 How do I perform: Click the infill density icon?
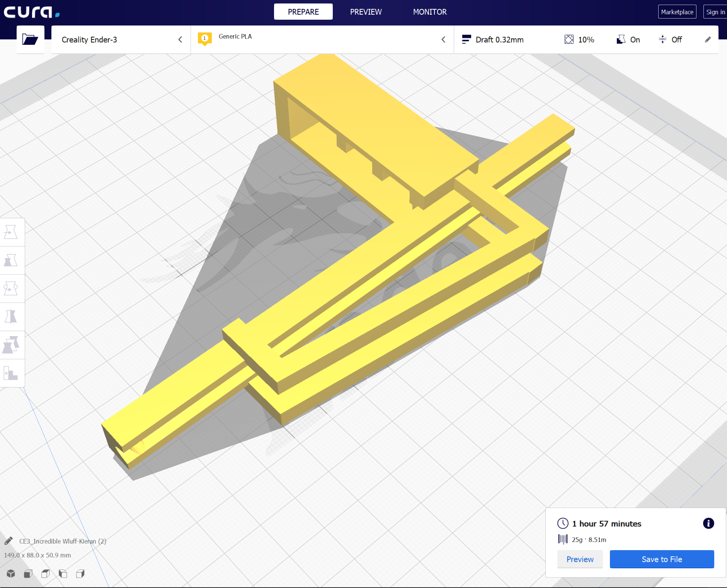[x=569, y=39]
